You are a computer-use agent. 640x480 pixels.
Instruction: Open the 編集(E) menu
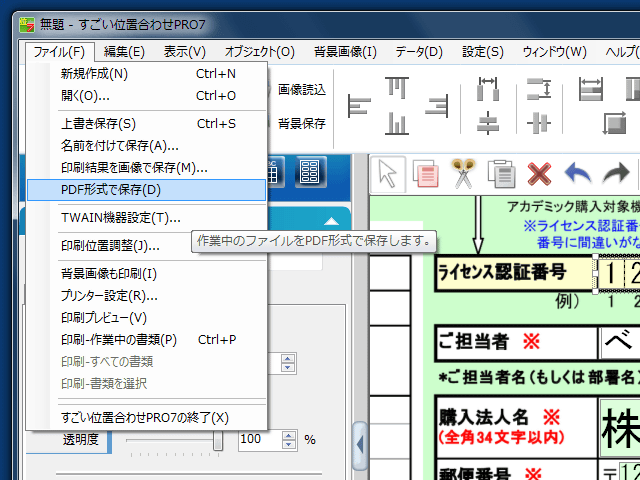[124, 52]
